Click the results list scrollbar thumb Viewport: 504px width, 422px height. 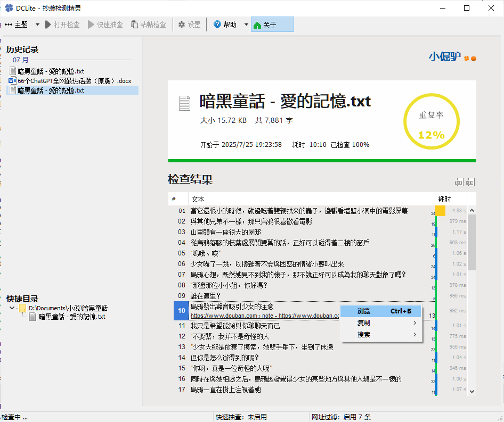click(472, 243)
